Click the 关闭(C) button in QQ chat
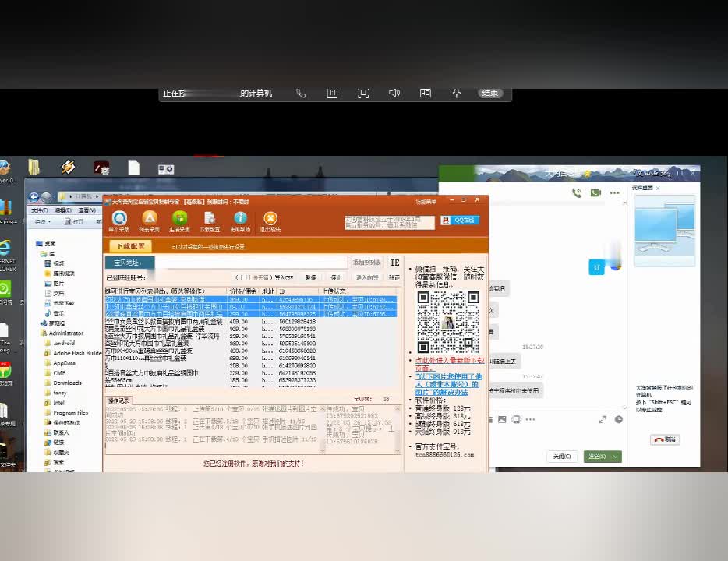The width and height of the screenshot is (728, 561). click(x=562, y=457)
